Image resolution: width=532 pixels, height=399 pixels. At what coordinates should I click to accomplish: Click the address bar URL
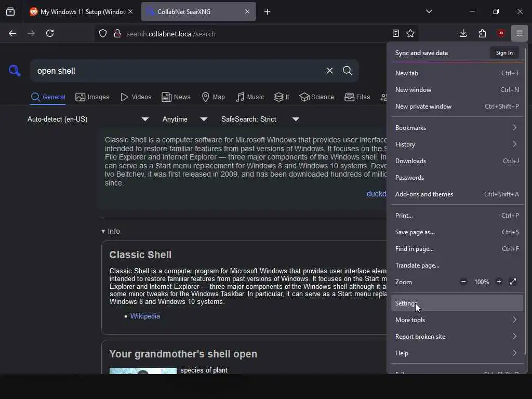pyautogui.click(x=171, y=34)
